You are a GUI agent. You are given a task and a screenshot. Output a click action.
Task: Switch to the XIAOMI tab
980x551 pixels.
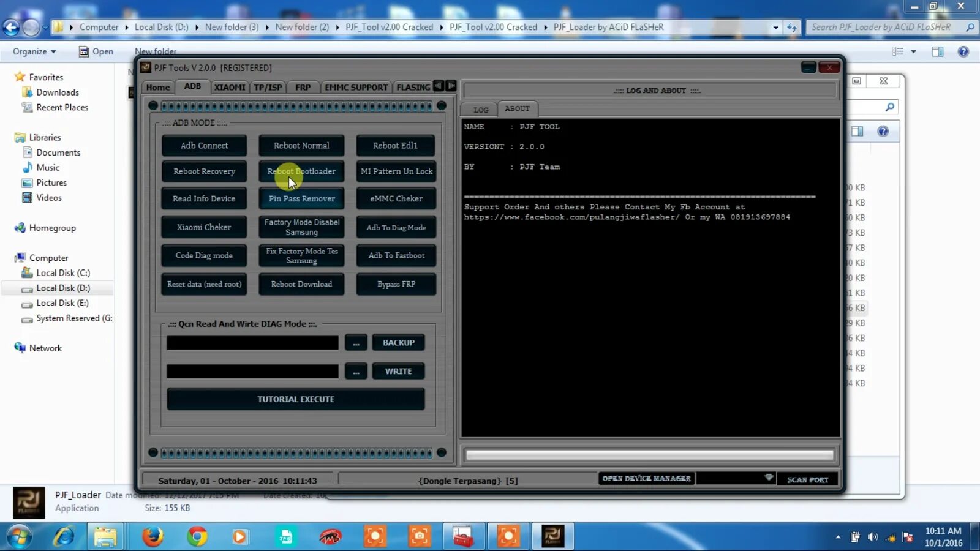[230, 88]
